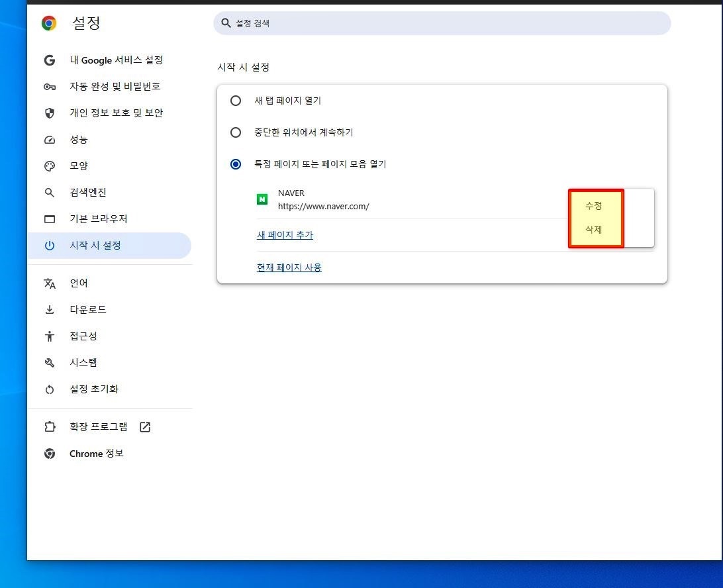Click into the 설정 검색 search field

pos(442,23)
